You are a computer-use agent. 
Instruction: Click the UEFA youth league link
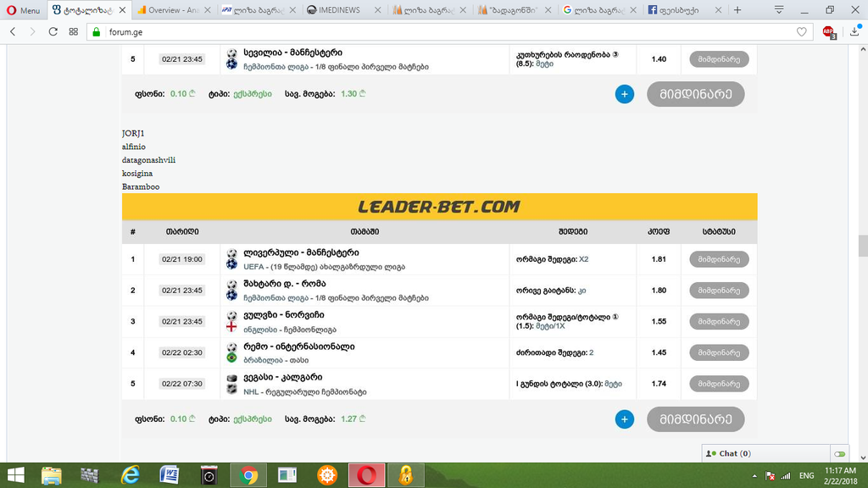[324, 267]
